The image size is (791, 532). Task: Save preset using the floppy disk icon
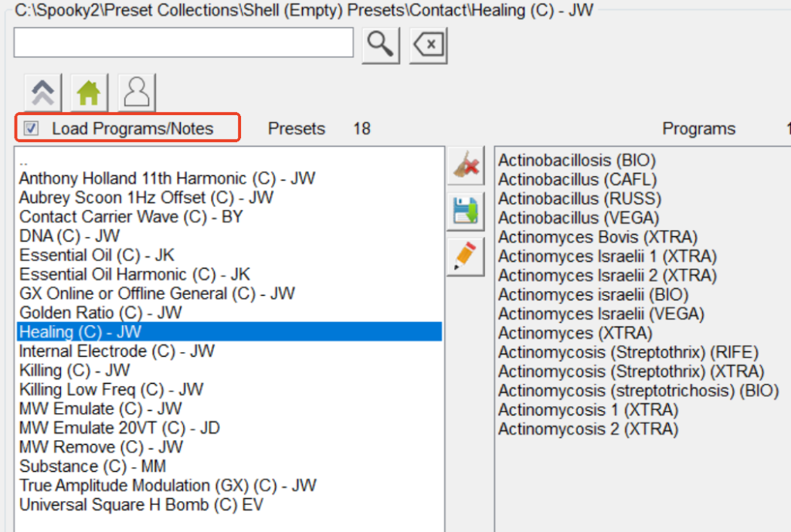click(466, 211)
